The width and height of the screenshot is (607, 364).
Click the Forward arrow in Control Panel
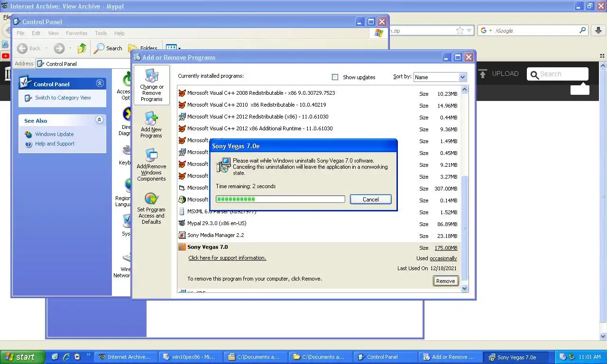pos(59,48)
